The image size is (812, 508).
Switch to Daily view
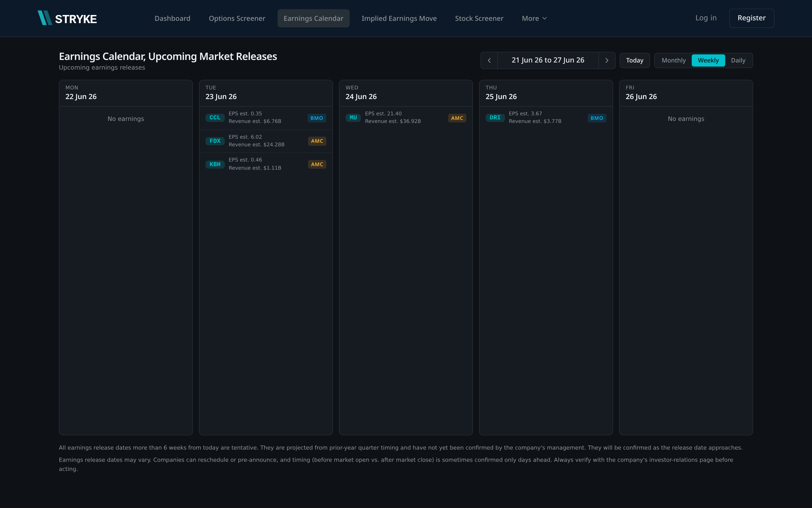point(738,60)
